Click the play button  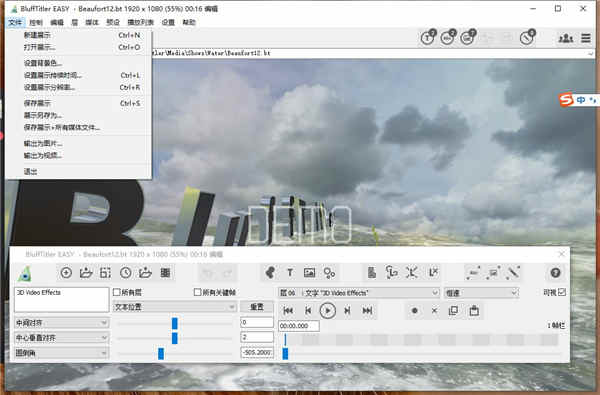tap(328, 311)
